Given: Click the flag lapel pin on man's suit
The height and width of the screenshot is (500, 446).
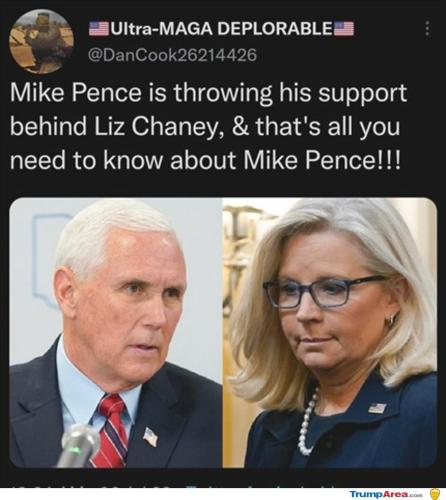Looking at the screenshot, I should (150, 437).
